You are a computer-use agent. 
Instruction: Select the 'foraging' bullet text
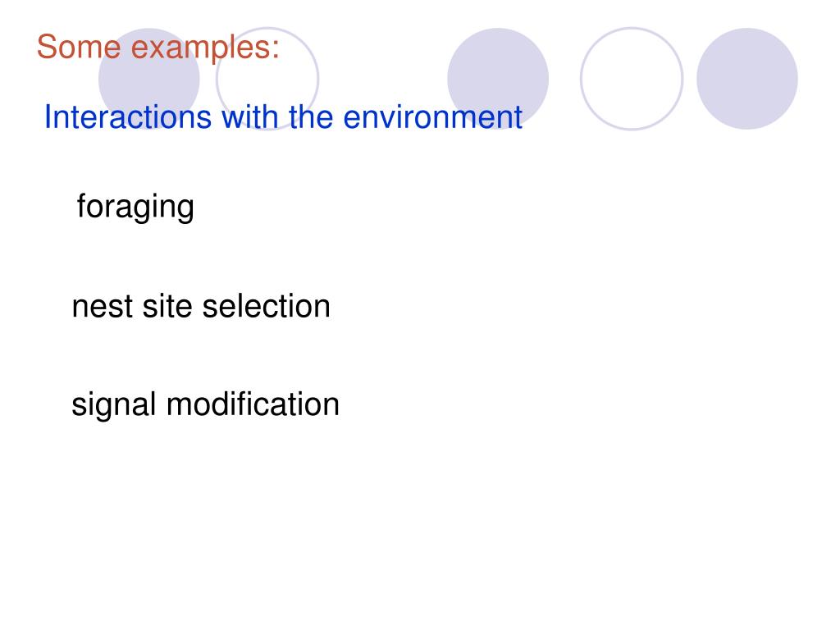tap(135, 207)
